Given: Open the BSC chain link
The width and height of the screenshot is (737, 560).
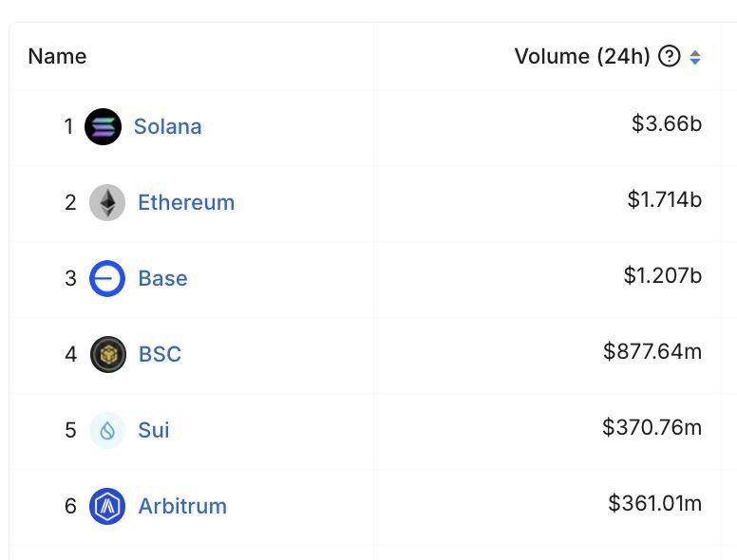Looking at the screenshot, I should click(x=160, y=354).
